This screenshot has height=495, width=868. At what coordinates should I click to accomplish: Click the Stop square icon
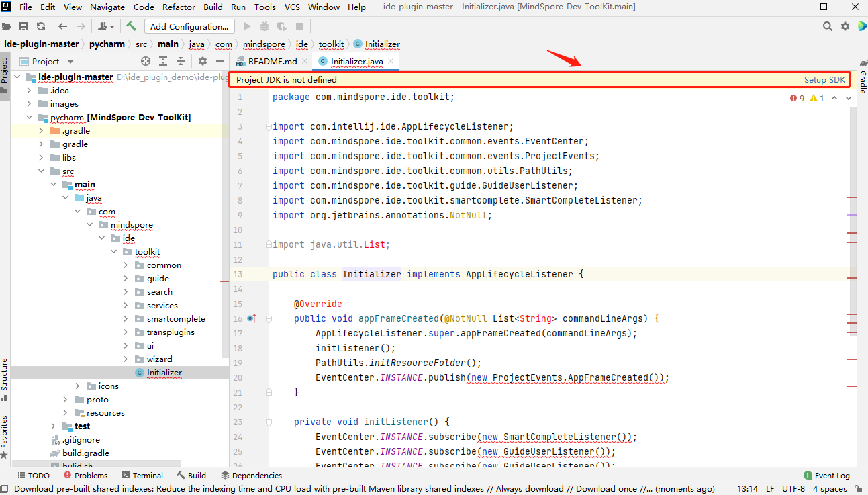(x=299, y=26)
